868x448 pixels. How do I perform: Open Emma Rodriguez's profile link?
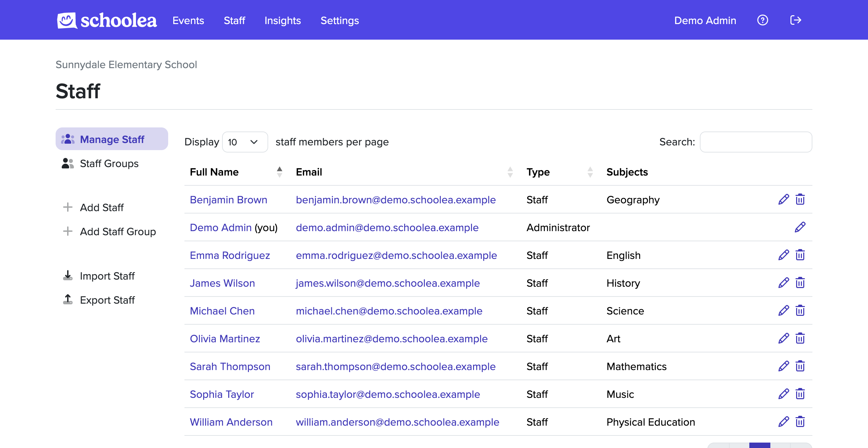click(x=230, y=255)
